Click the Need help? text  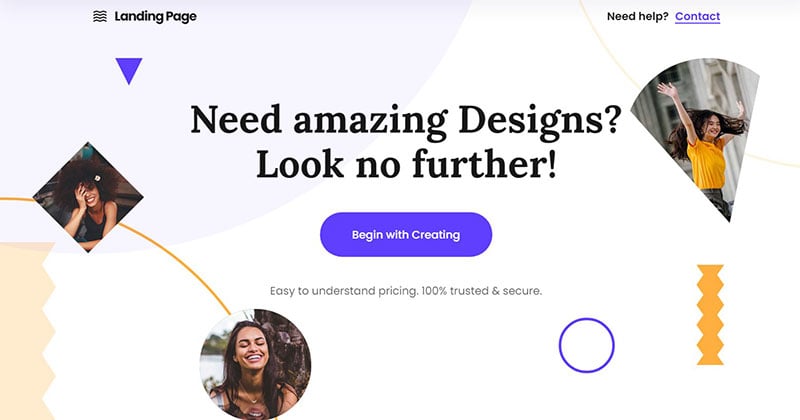coord(638,16)
